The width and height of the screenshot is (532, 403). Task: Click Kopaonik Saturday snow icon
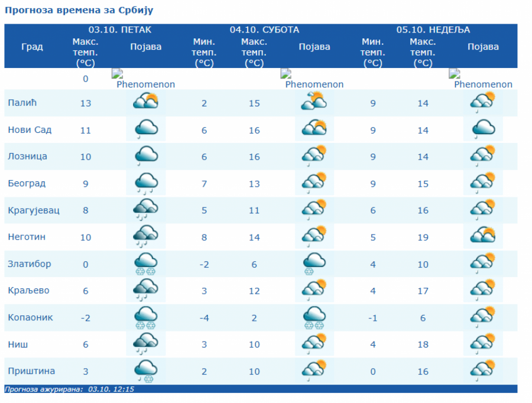(x=314, y=317)
